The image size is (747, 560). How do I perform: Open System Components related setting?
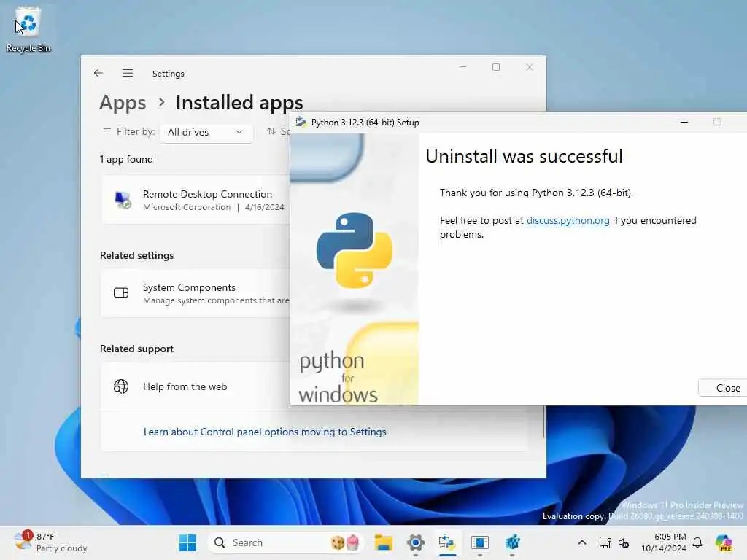196,293
